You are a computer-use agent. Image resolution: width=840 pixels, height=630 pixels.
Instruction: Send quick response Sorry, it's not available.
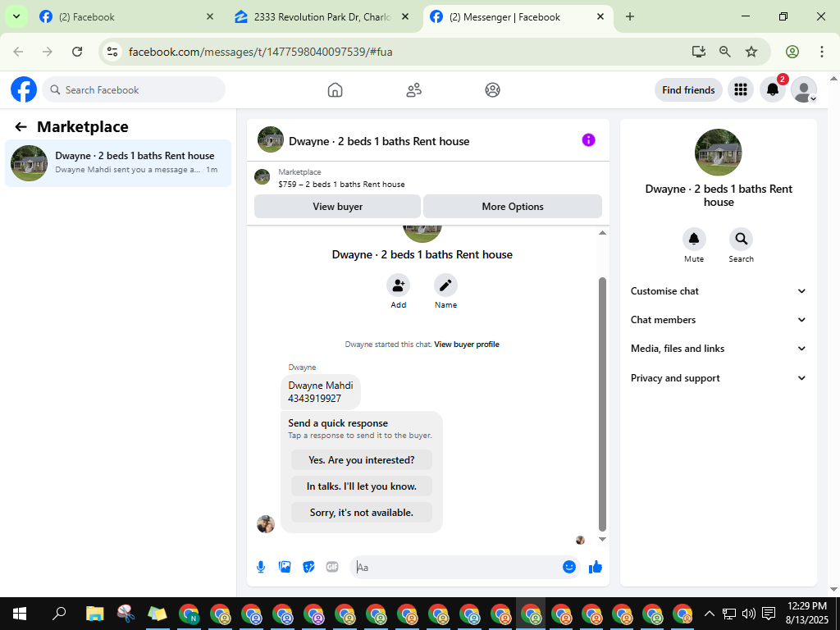pyautogui.click(x=362, y=512)
